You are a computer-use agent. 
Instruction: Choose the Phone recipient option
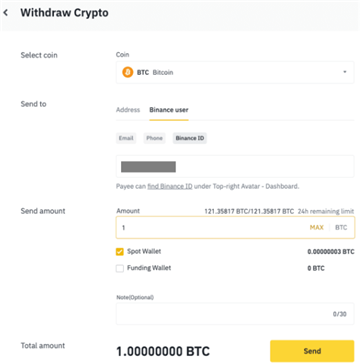pos(154,138)
